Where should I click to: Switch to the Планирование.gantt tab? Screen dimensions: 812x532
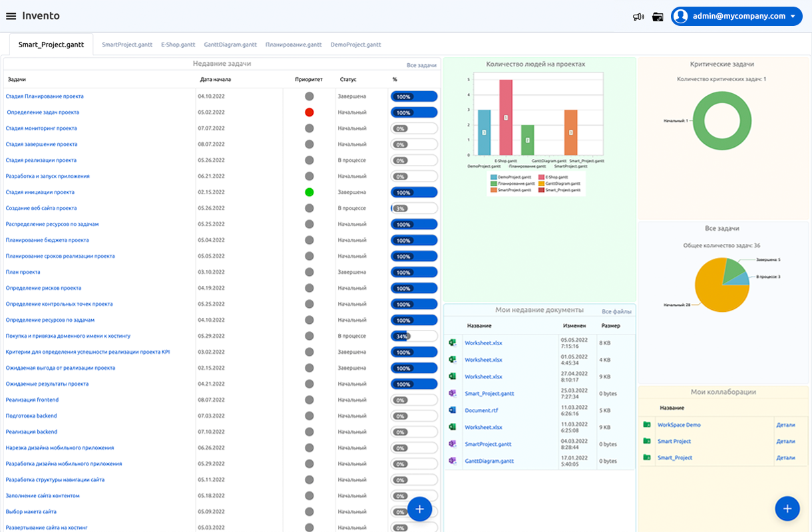pyautogui.click(x=293, y=45)
